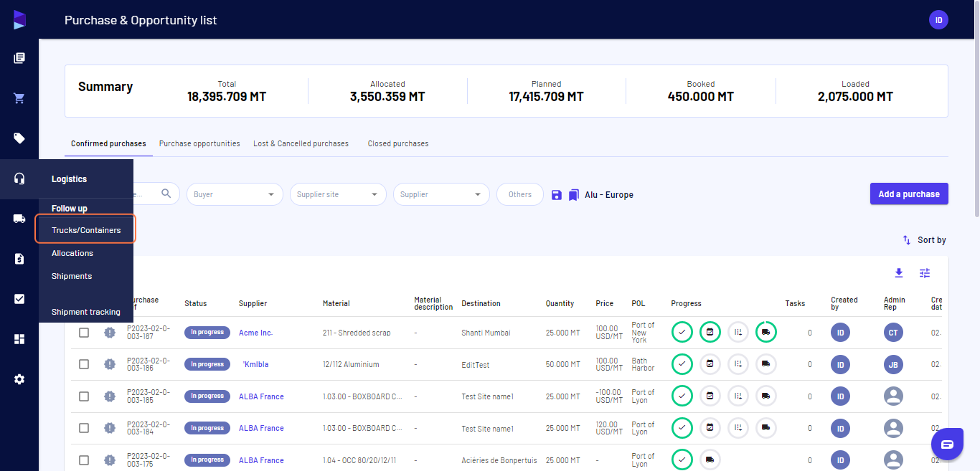Viewport: 980px width, 471px height.
Task: Click the Quantity column header
Action: [560, 303]
